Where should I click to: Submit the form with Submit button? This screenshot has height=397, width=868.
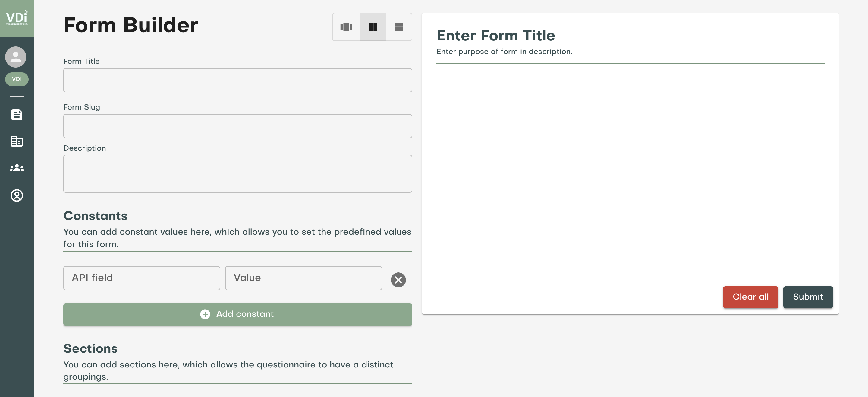point(807,297)
